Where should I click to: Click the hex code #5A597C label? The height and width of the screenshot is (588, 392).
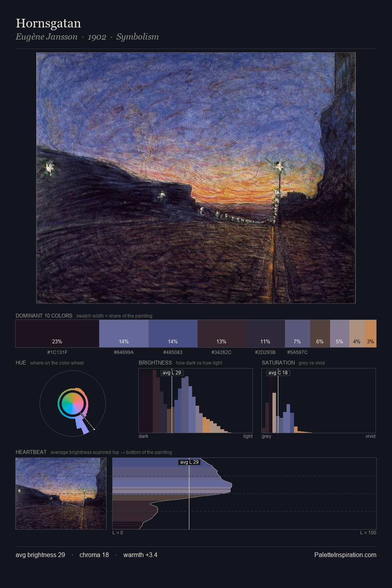[298, 352]
